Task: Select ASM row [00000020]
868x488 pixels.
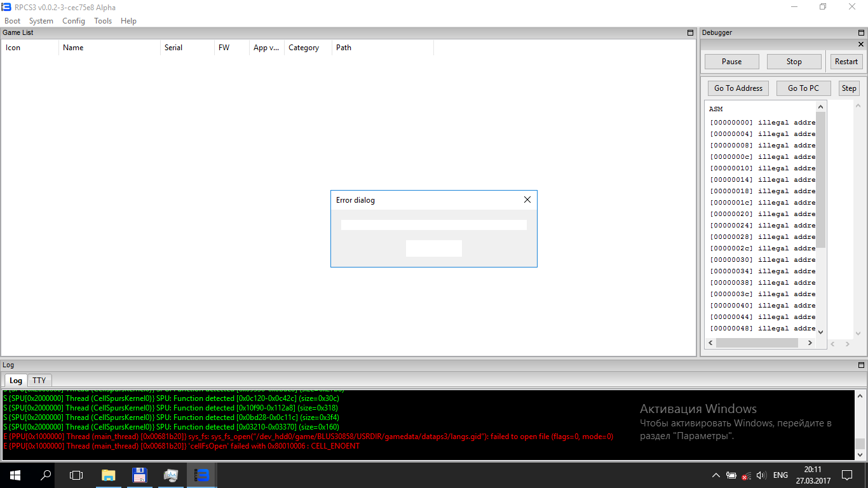Action: coord(763,214)
